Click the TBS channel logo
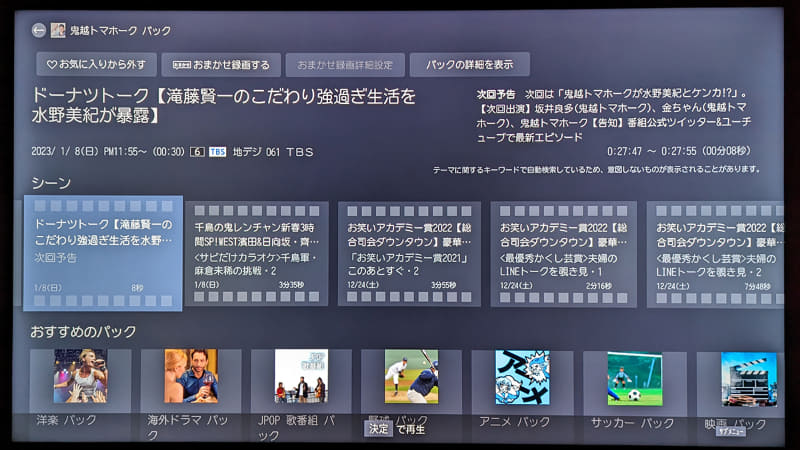Image resolution: width=800 pixels, height=450 pixels. click(x=217, y=152)
